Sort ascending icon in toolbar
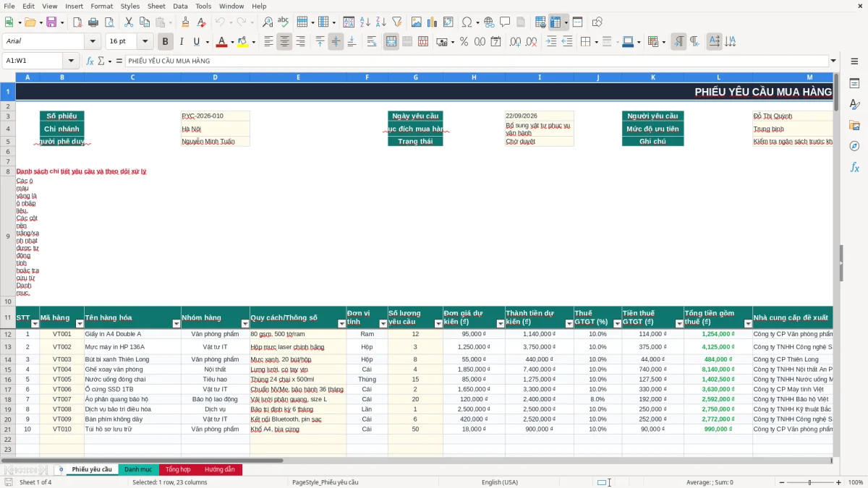This screenshot has height=488, width=868. click(x=365, y=22)
